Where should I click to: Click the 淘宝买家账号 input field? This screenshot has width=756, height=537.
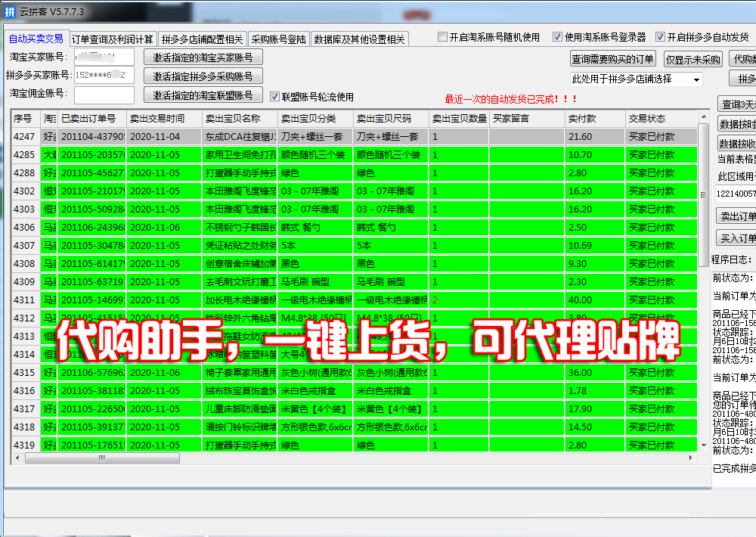coord(104,57)
